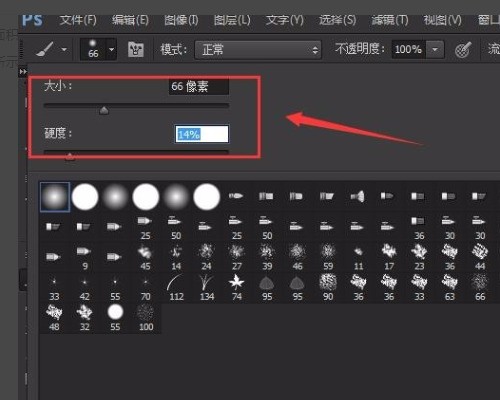
Task: Click the arrow next to the 66 brush thumbnail
Action: coord(111,49)
